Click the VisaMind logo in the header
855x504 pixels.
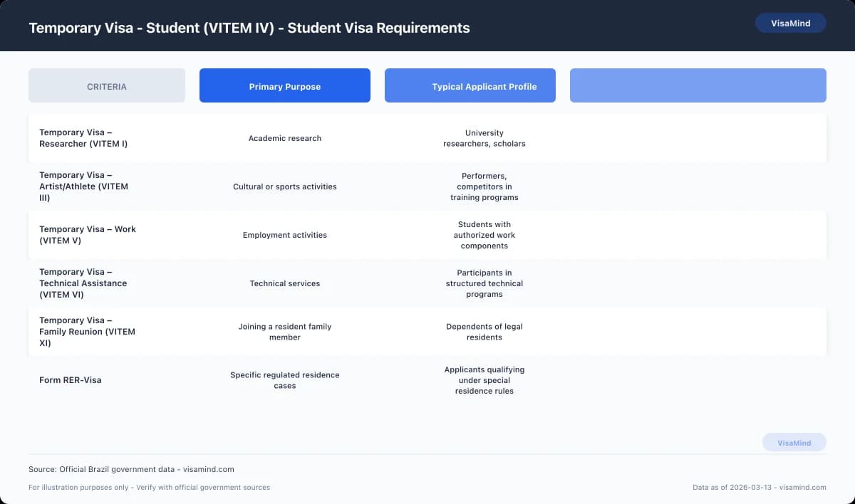[790, 23]
